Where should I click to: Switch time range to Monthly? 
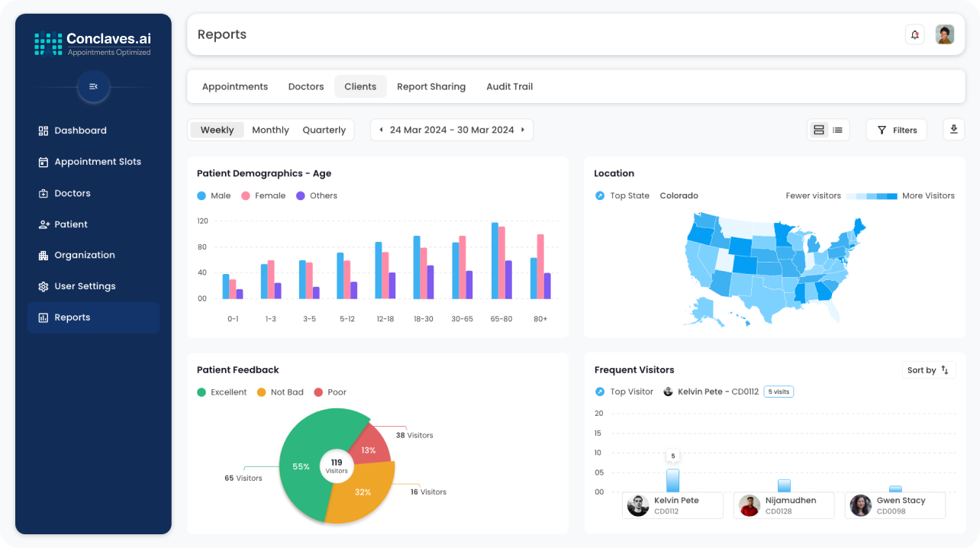[x=270, y=130]
